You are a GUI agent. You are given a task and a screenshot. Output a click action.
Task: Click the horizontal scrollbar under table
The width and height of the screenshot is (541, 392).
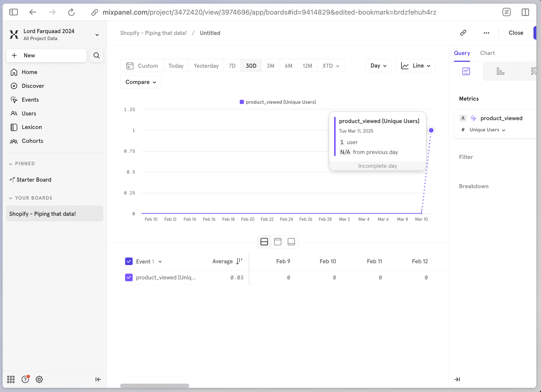tap(155, 385)
